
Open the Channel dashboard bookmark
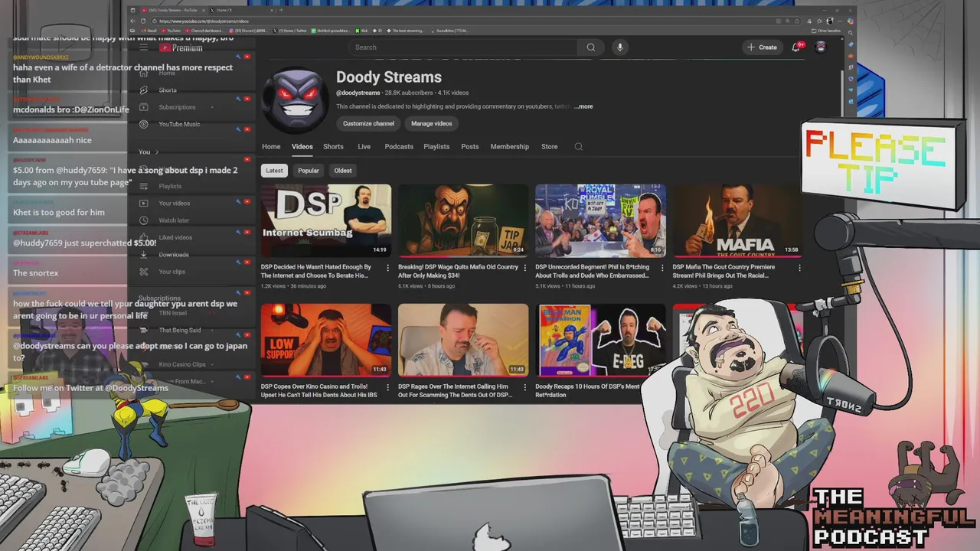point(204,31)
